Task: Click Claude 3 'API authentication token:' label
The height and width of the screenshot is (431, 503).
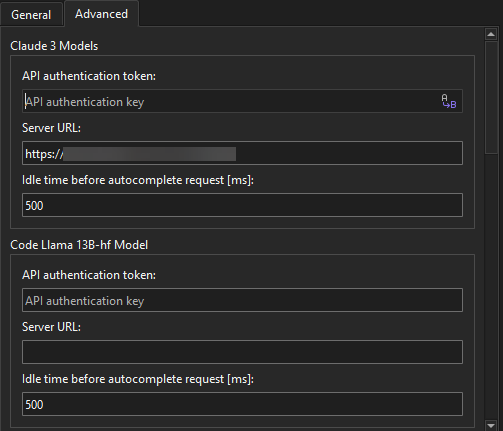Action: pyautogui.click(x=89, y=76)
